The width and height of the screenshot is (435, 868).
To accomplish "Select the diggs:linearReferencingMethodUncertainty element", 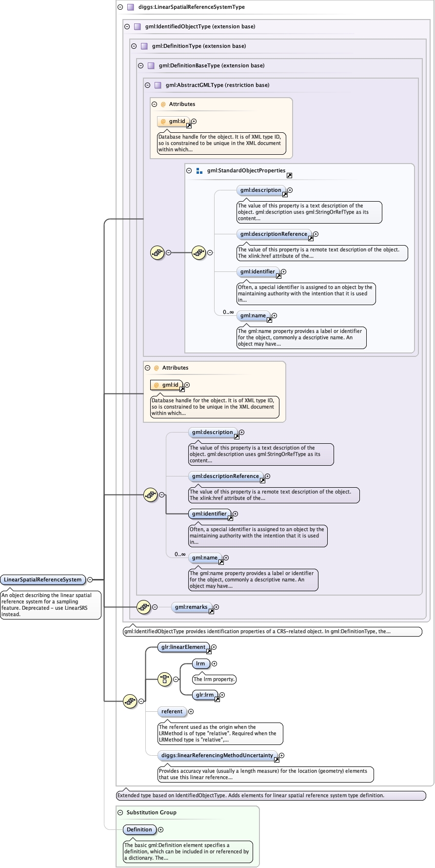I will pyautogui.click(x=217, y=755).
